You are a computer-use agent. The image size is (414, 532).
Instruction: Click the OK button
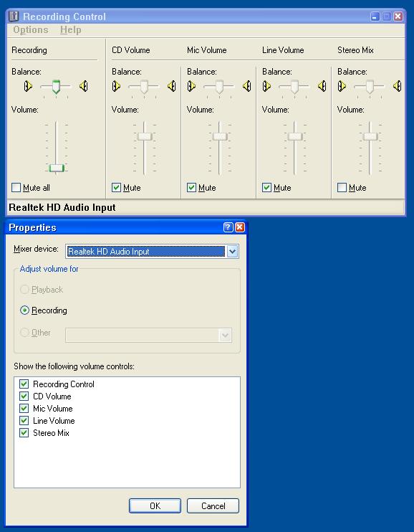coord(155,506)
